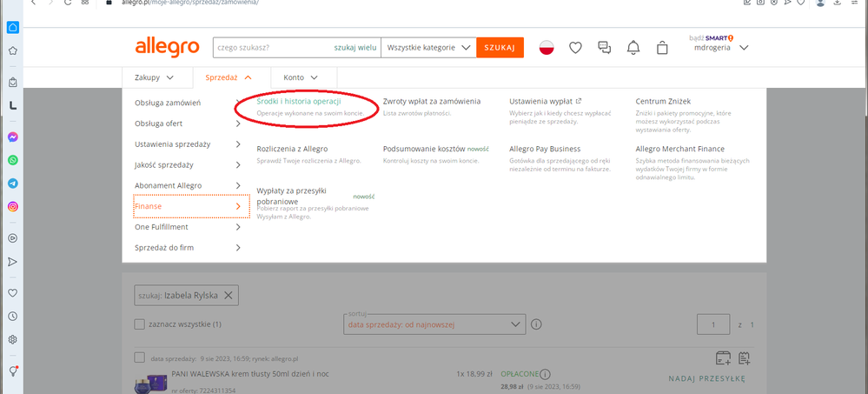Open My Flow arrow icon in sidebar
The width and height of the screenshot is (868, 394).
pos(13,262)
